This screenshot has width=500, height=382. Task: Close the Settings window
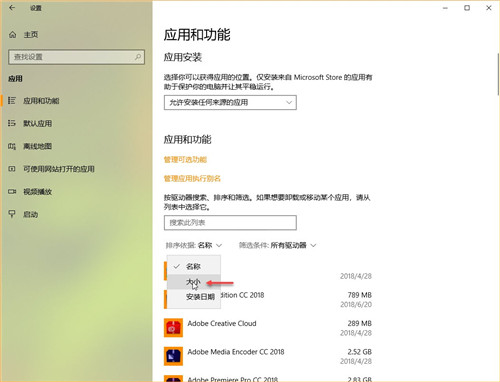[489, 8]
